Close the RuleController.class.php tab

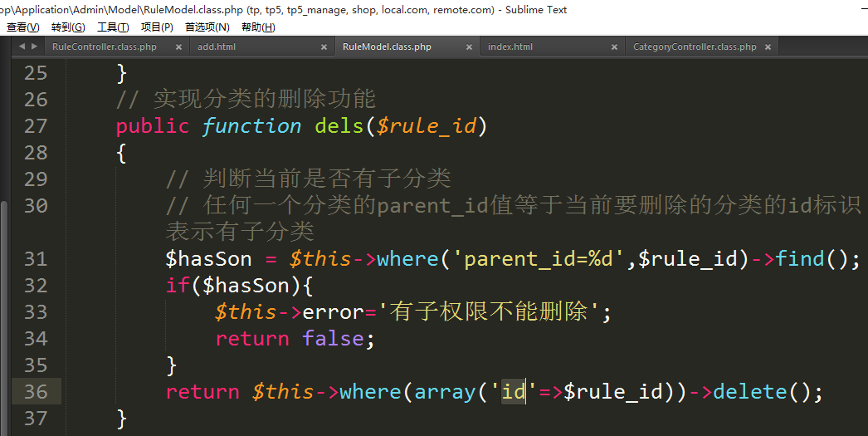pyautogui.click(x=178, y=47)
